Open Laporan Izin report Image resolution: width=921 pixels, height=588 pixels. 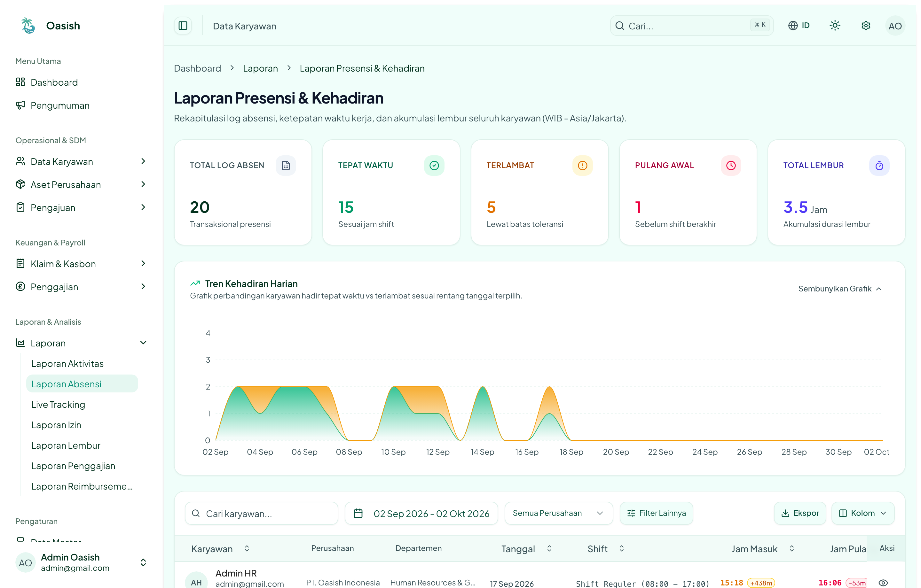(x=82, y=425)
